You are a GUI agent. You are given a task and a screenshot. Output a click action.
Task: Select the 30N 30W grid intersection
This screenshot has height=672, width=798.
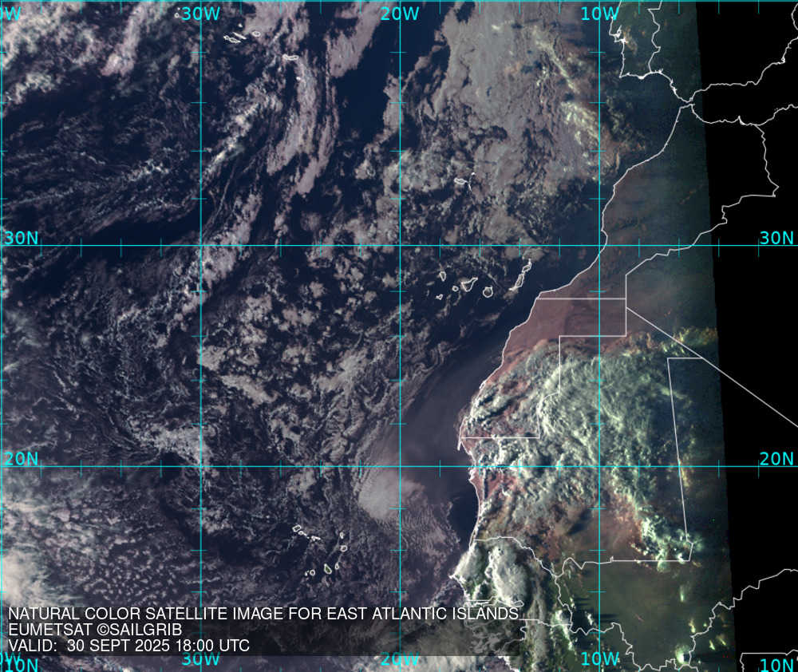(200, 246)
